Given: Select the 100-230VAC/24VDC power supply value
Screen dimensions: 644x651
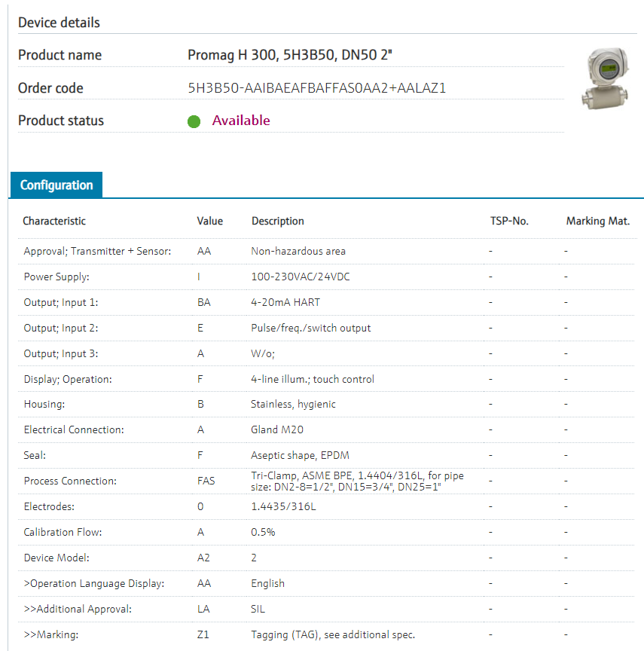Looking at the screenshot, I should click(x=301, y=277).
